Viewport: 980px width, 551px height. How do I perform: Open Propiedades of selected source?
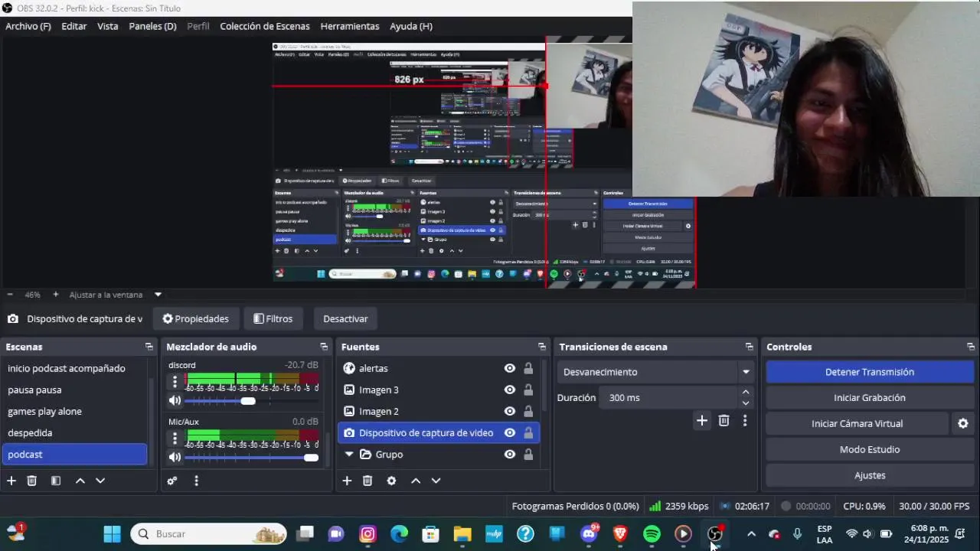[196, 319]
